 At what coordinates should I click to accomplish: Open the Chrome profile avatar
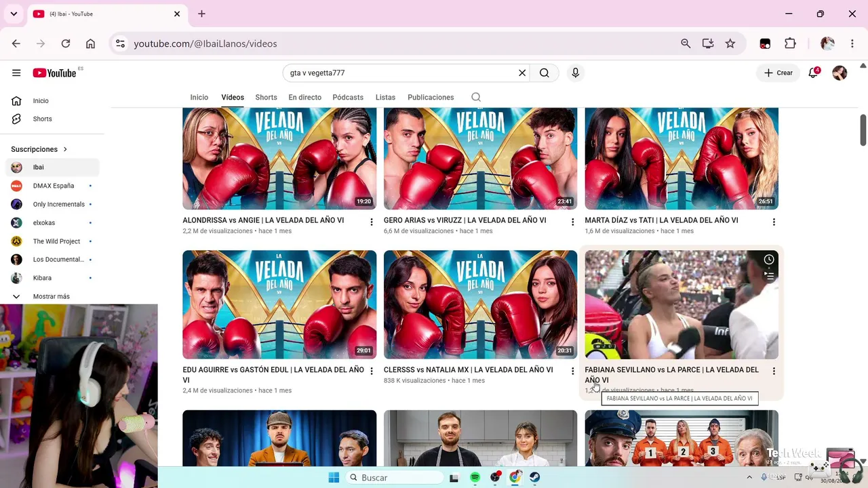coord(827,43)
